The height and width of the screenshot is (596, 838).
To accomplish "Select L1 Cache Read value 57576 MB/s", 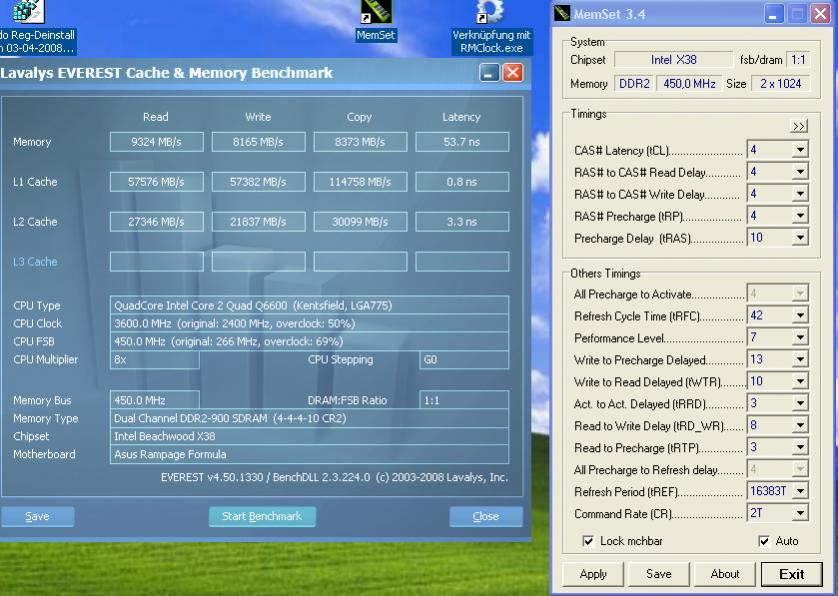I will (157, 182).
